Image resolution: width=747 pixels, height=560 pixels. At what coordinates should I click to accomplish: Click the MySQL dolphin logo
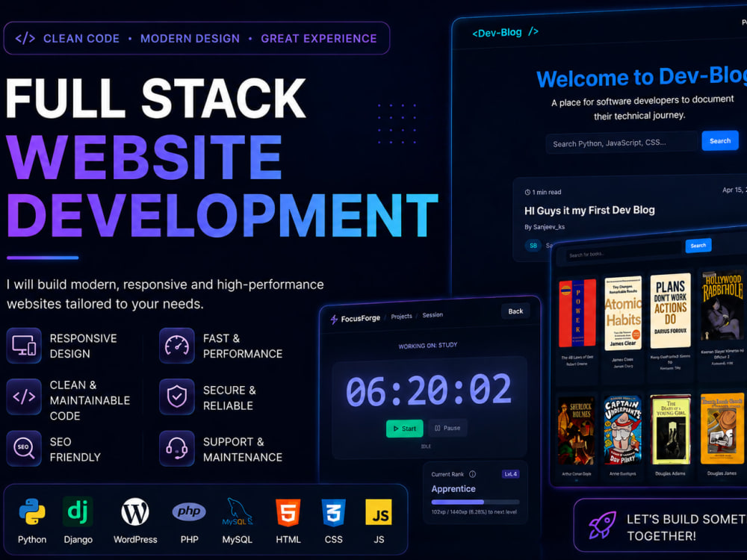[x=238, y=512]
